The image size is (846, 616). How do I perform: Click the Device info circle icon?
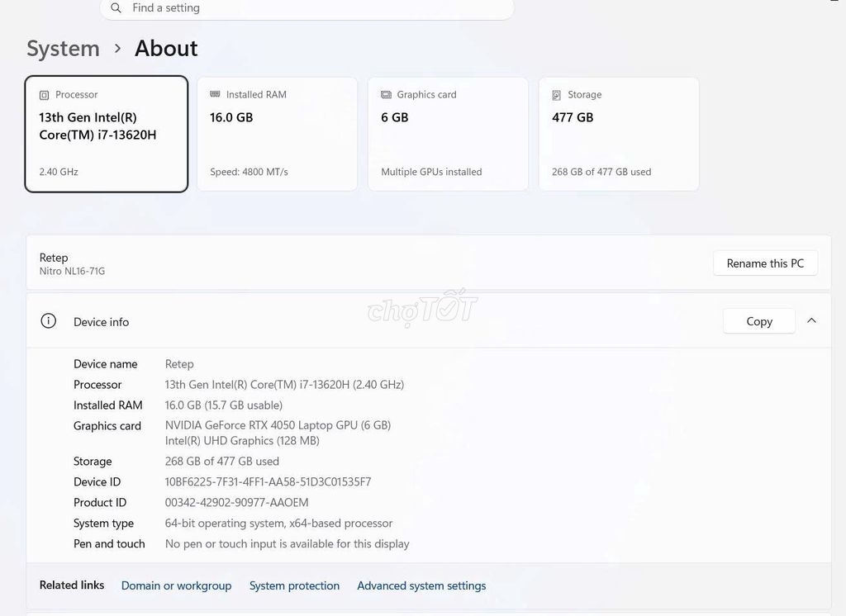click(x=49, y=321)
